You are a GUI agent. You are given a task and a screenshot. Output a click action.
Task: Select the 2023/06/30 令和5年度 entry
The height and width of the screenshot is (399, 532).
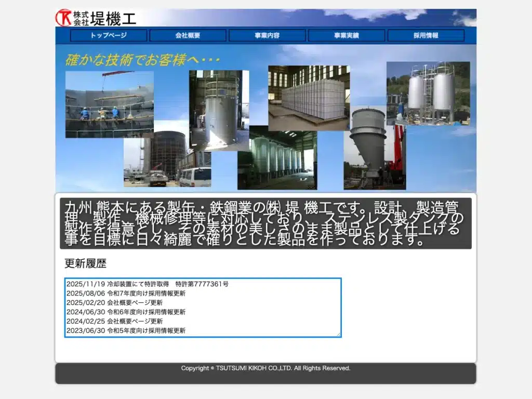click(126, 330)
